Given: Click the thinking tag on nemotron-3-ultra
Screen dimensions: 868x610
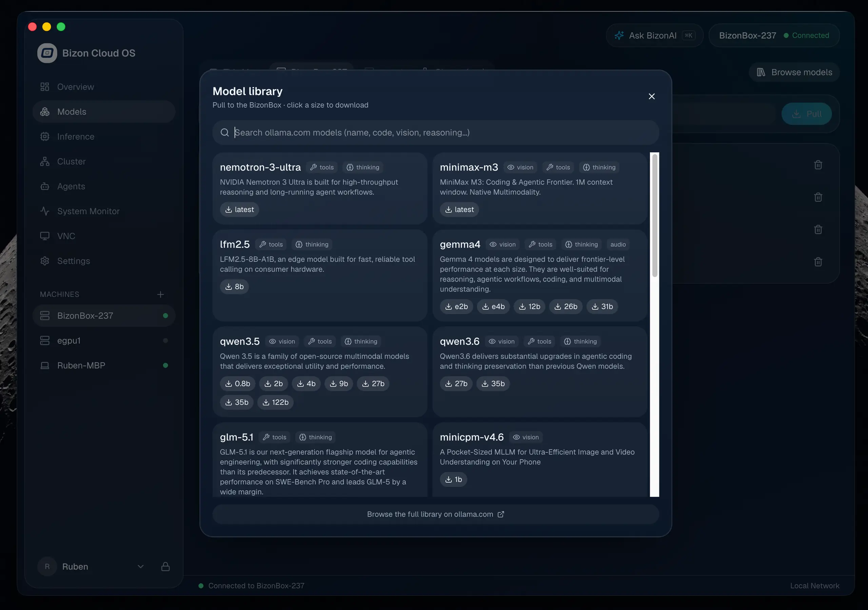Looking at the screenshot, I should 362,167.
